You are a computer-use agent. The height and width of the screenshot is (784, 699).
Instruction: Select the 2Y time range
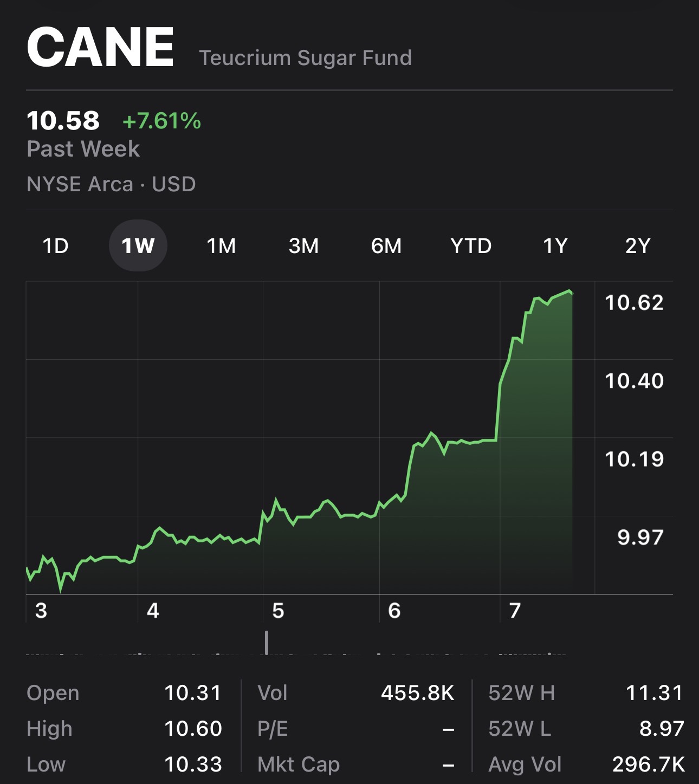pyautogui.click(x=638, y=246)
